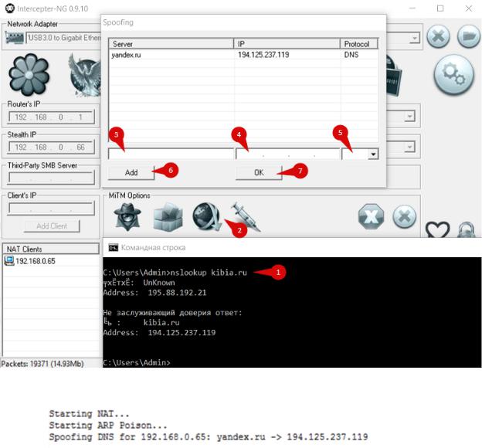482x448 pixels.
Task: Click the Intercepter-NG title bar logo
Action: tap(10, 8)
